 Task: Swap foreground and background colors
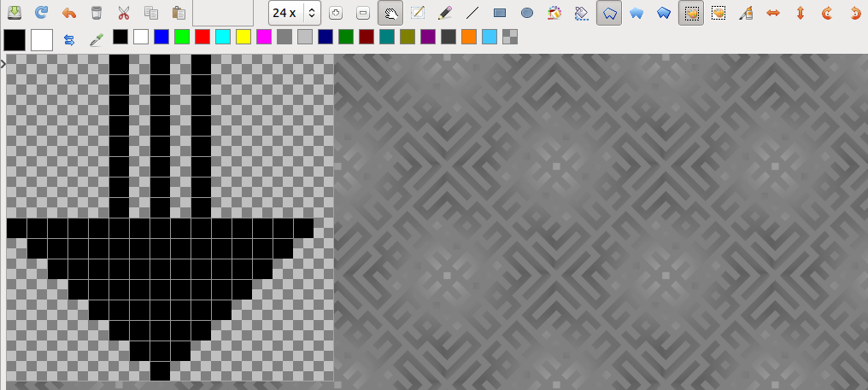pyautogui.click(x=69, y=39)
